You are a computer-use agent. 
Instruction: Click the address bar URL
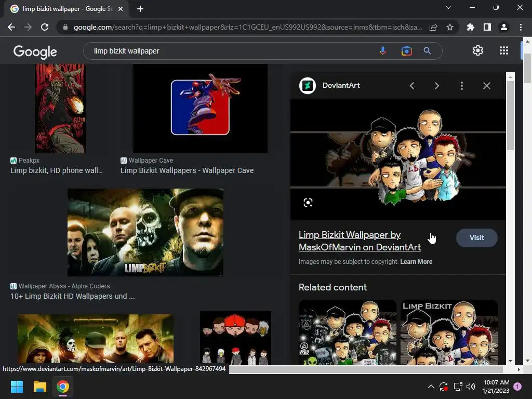point(248,27)
